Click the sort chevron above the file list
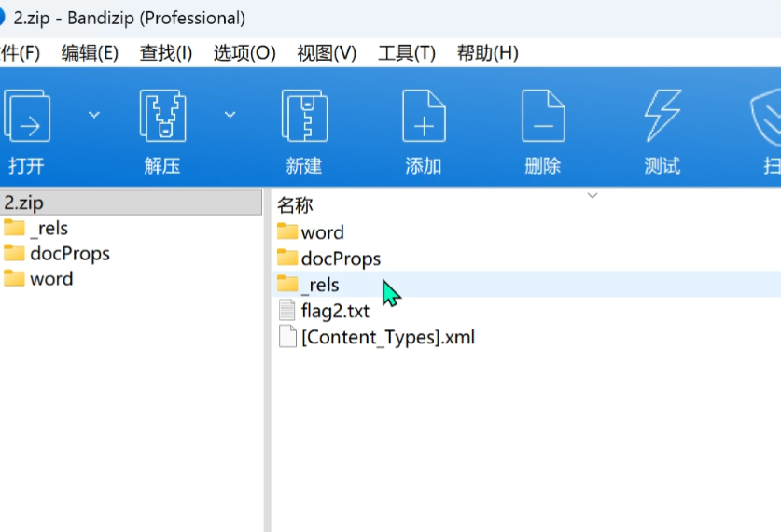This screenshot has height=532, width=781. pos(592,196)
